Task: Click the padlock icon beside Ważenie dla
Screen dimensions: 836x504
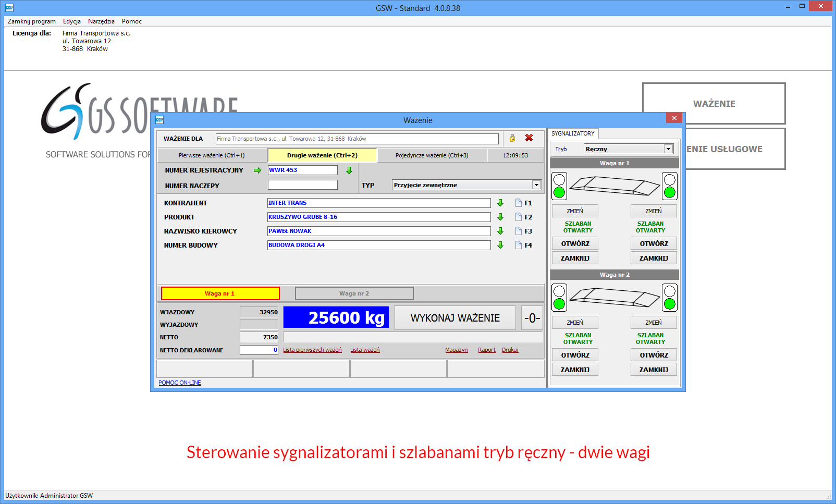Action: point(512,138)
